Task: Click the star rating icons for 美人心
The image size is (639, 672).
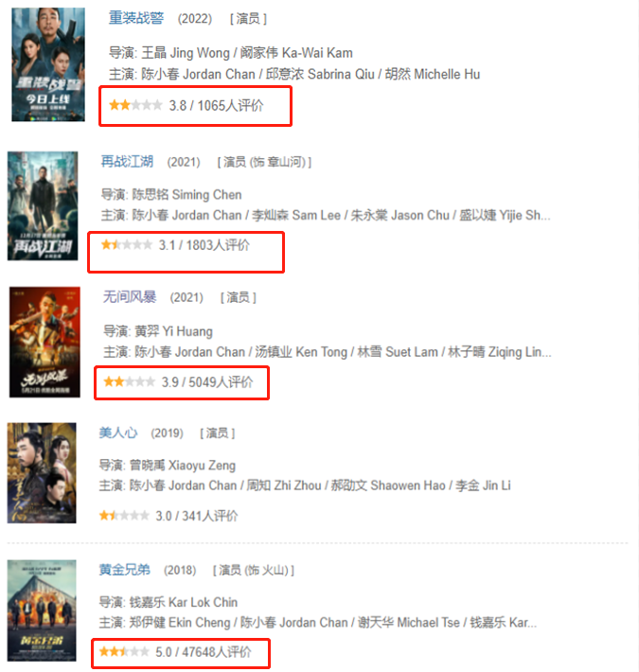Action: point(124,515)
